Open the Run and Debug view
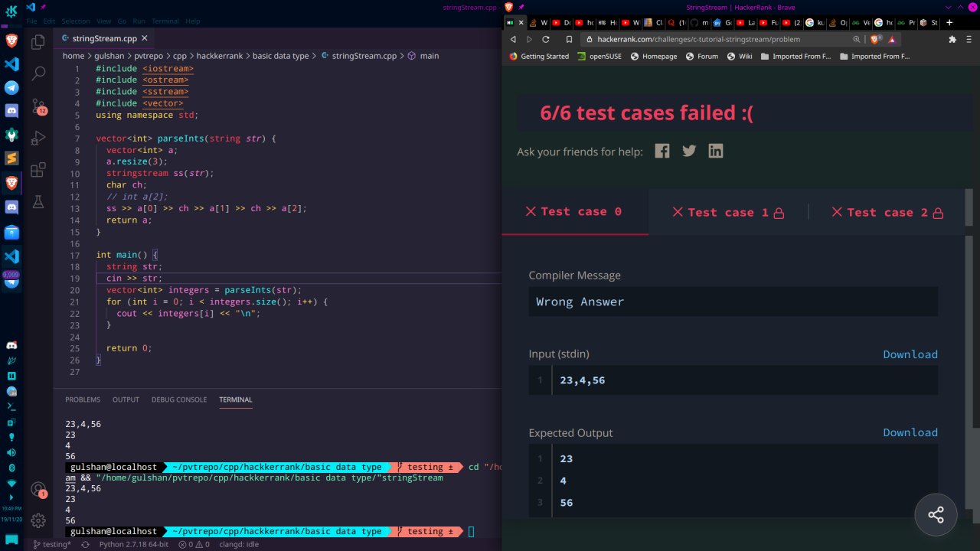The width and height of the screenshot is (980, 551). click(x=38, y=138)
